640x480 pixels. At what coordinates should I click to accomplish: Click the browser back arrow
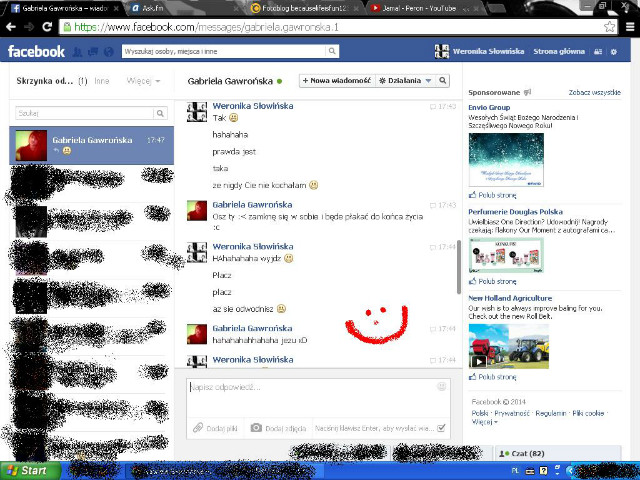[11, 27]
